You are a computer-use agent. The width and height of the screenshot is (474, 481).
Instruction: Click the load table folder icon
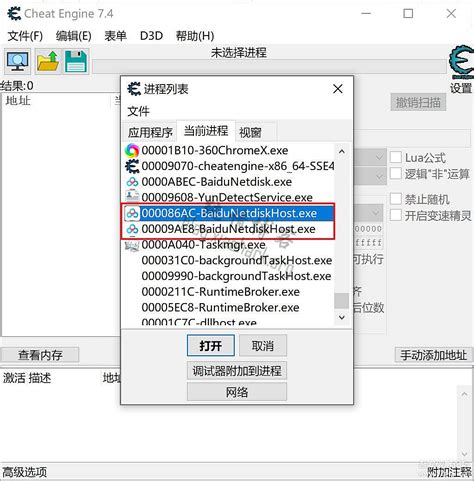tap(48, 61)
